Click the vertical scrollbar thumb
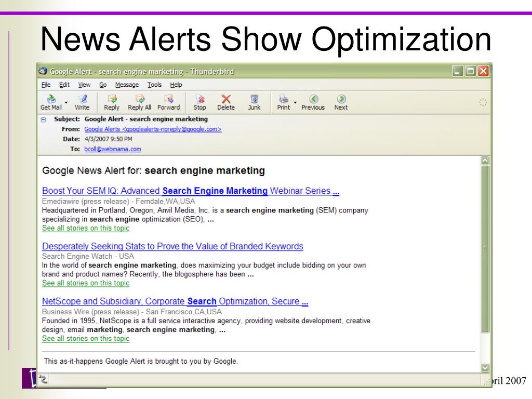 click(485, 249)
